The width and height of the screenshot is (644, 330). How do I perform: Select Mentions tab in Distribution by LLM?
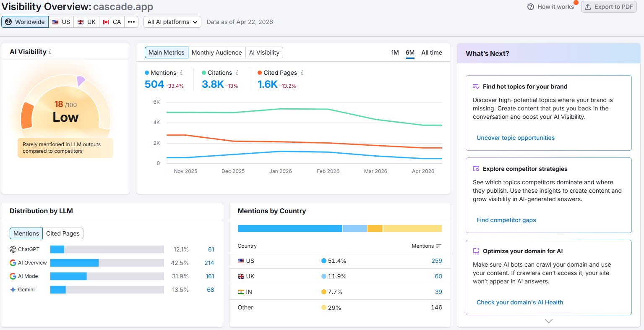click(26, 233)
